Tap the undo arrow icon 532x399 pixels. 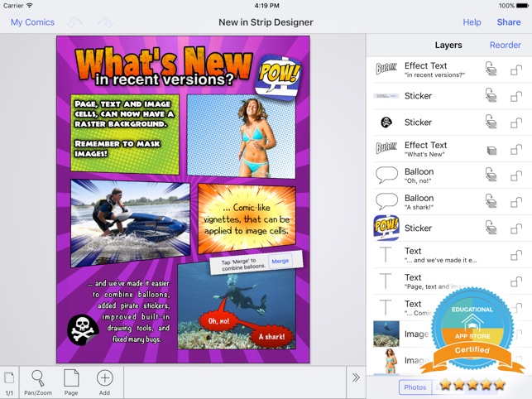(75, 22)
